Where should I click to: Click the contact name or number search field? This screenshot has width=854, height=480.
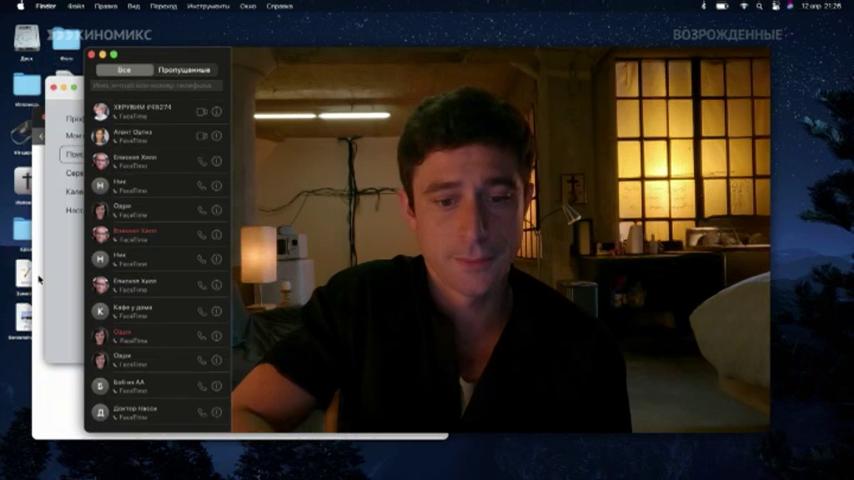pos(157,86)
